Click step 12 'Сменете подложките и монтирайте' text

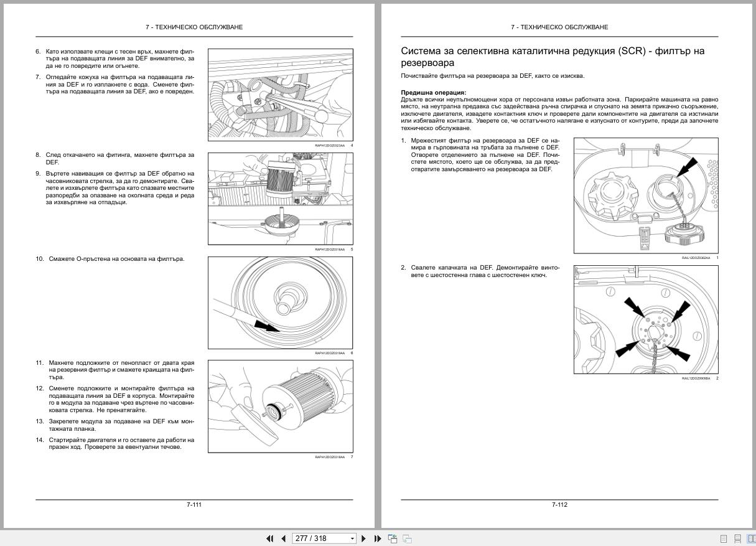coord(121,399)
